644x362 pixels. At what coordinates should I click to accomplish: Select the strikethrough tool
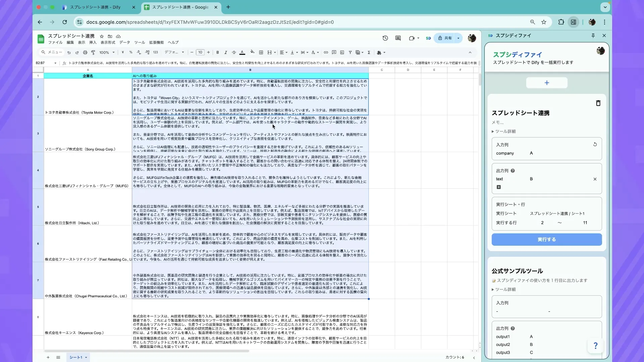point(234,52)
